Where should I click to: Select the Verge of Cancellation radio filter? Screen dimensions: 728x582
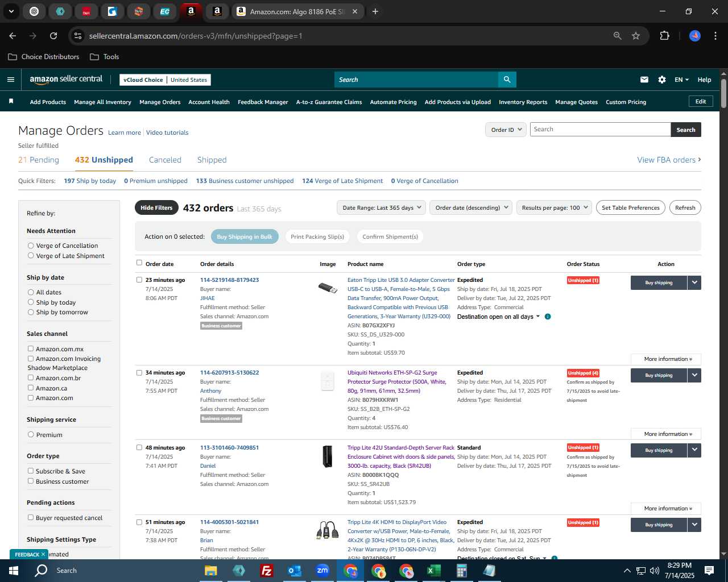[31, 246]
